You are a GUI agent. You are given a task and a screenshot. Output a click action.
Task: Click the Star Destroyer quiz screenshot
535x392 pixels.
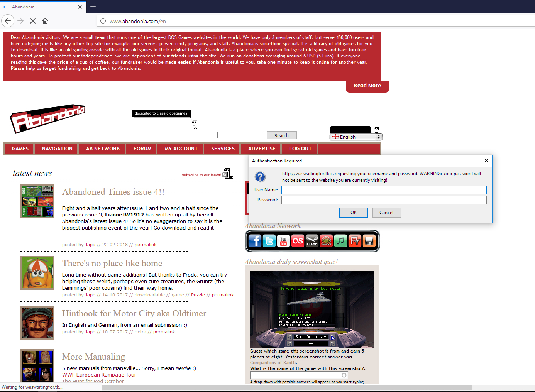312,309
